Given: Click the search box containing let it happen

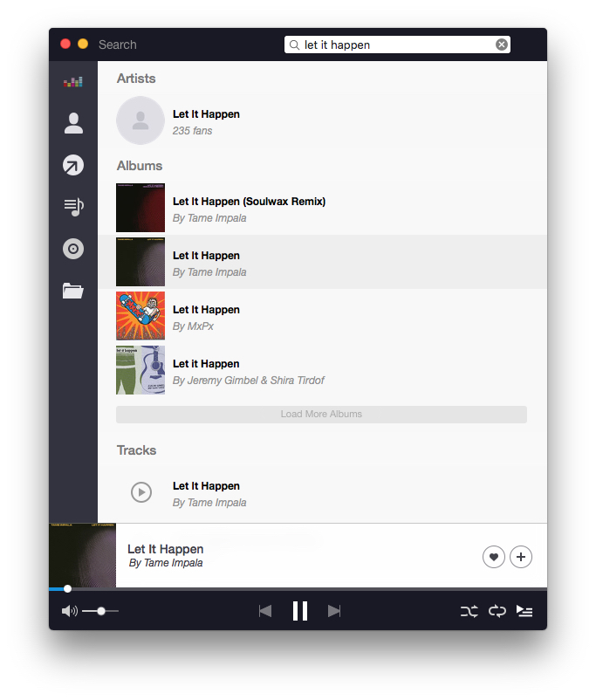Looking at the screenshot, I should pos(397,45).
